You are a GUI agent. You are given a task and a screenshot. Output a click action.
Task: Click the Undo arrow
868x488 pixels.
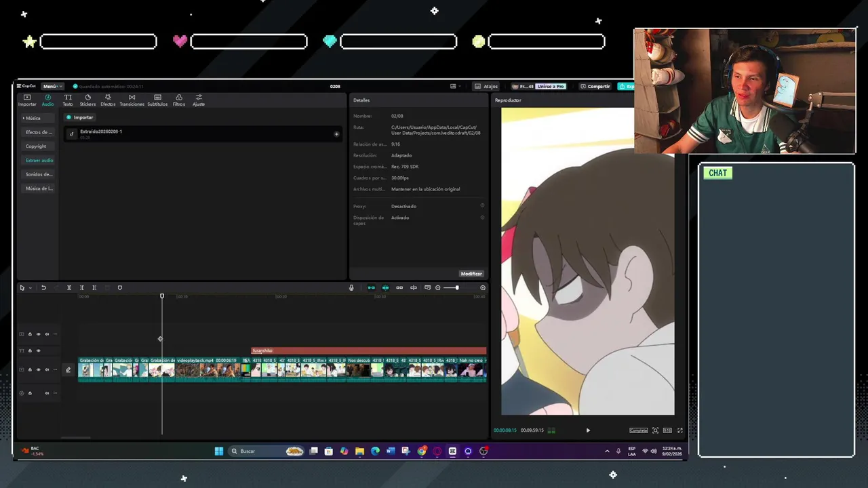43,288
